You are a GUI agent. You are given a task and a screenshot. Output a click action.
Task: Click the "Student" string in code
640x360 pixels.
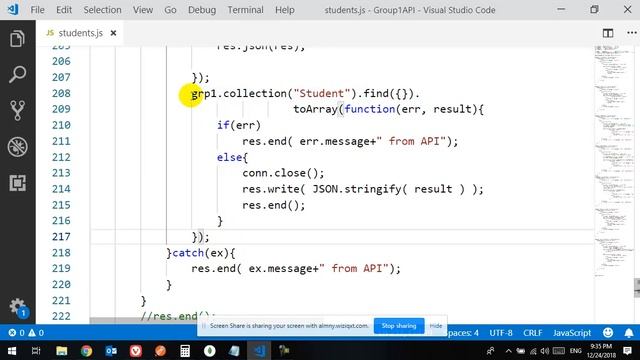pyautogui.click(x=322, y=93)
